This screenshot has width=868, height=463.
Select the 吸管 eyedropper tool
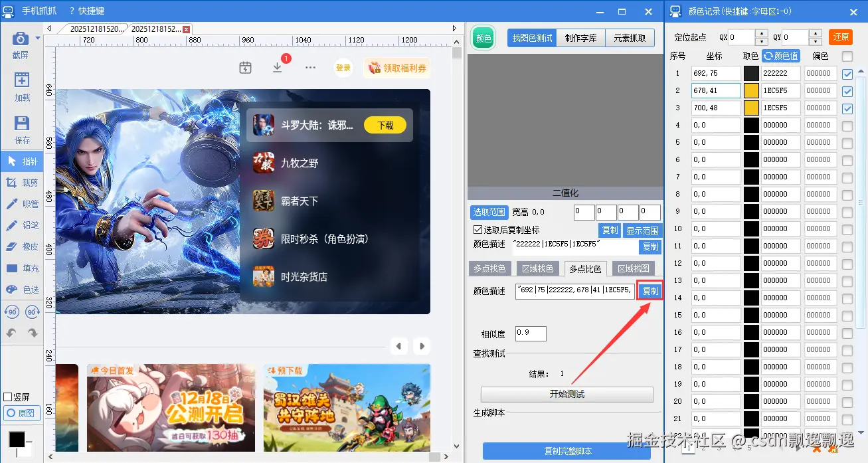click(22, 204)
